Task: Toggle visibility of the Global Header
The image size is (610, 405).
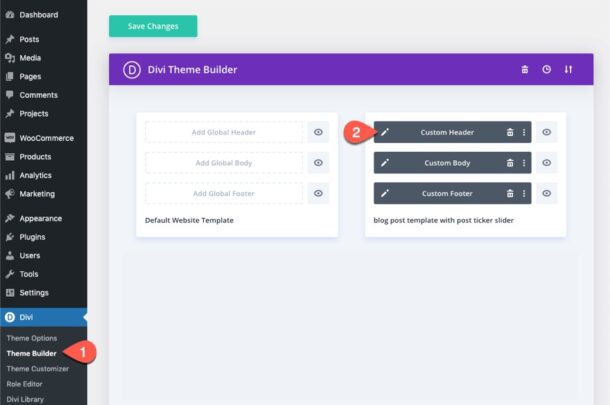Action: 318,132
